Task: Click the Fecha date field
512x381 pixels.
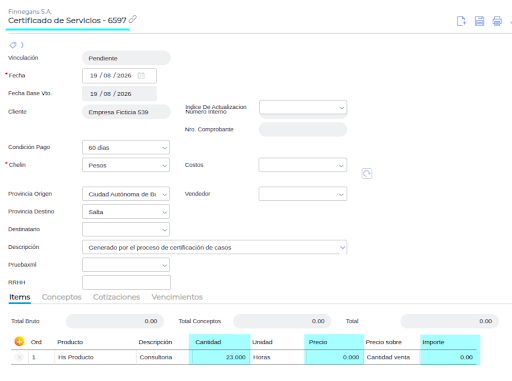Action: (119, 76)
